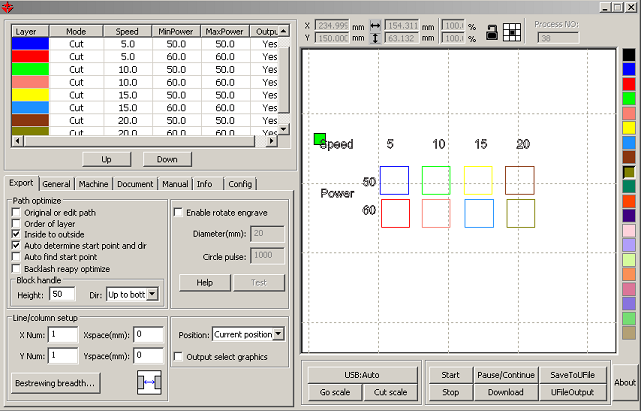641x411 pixels.
Task: Click layer list scroll down arrow
Action: pos(283,130)
